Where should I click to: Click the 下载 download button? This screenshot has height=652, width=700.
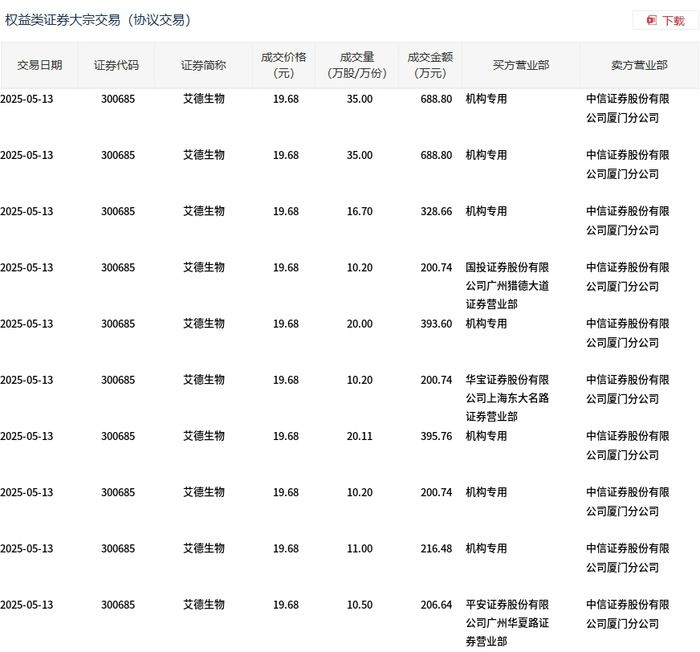[x=665, y=21]
